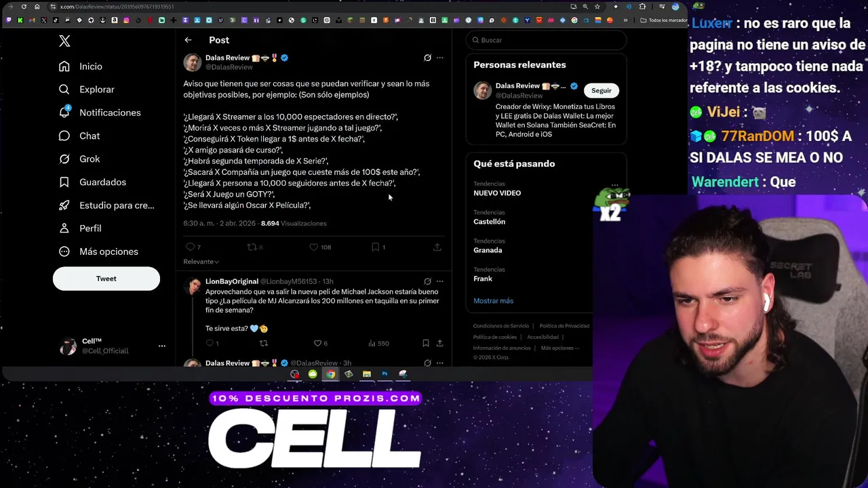Repost LionBayOriginal's reply
The image size is (868, 488).
click(x=264, y=344)
